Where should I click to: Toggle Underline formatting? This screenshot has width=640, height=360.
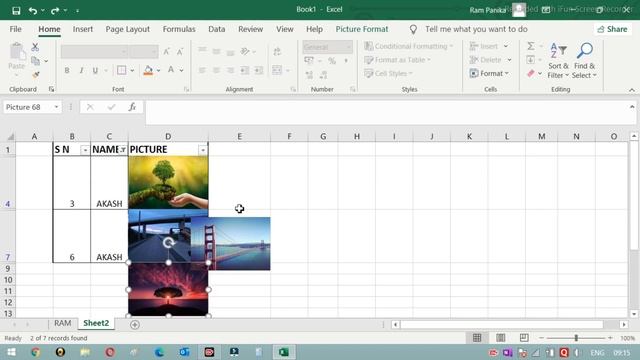[x=95, y=70]
